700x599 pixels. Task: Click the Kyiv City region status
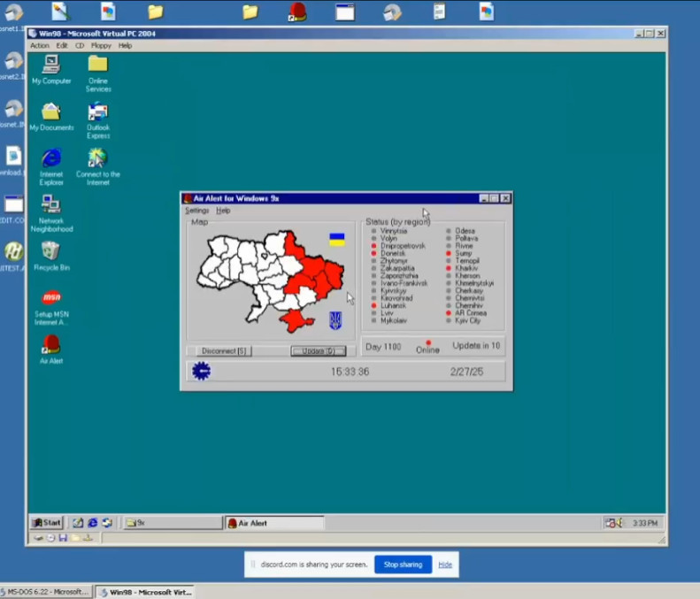(x=463, y=320)
